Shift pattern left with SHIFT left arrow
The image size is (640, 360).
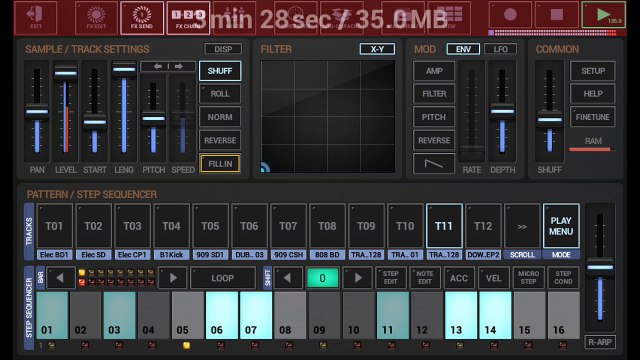coord(287,278)
